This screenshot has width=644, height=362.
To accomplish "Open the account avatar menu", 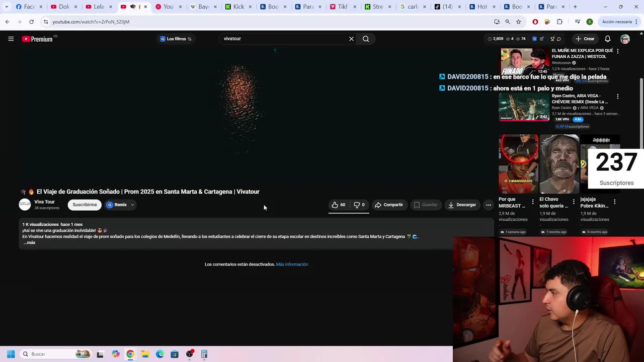I will [x=625, y=39].
